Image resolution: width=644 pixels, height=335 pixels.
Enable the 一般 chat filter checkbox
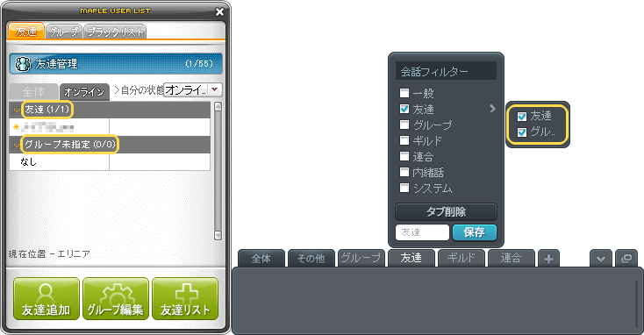[x=404, y=93]
